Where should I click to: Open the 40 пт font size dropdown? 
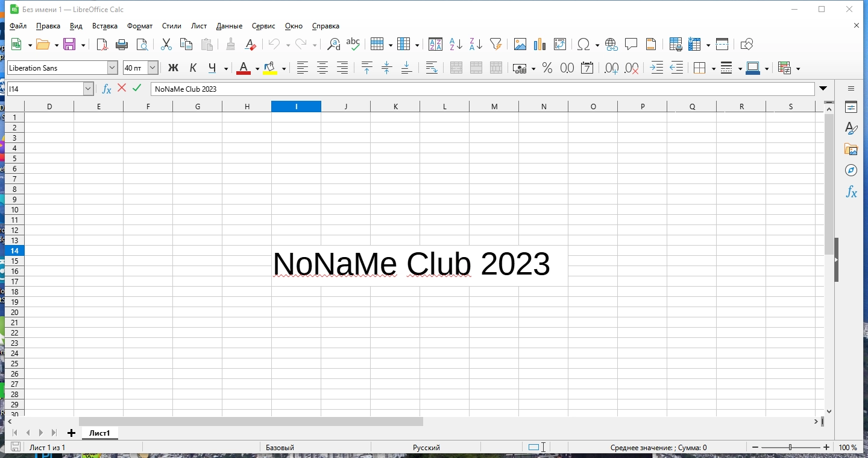tap(153, 68)
